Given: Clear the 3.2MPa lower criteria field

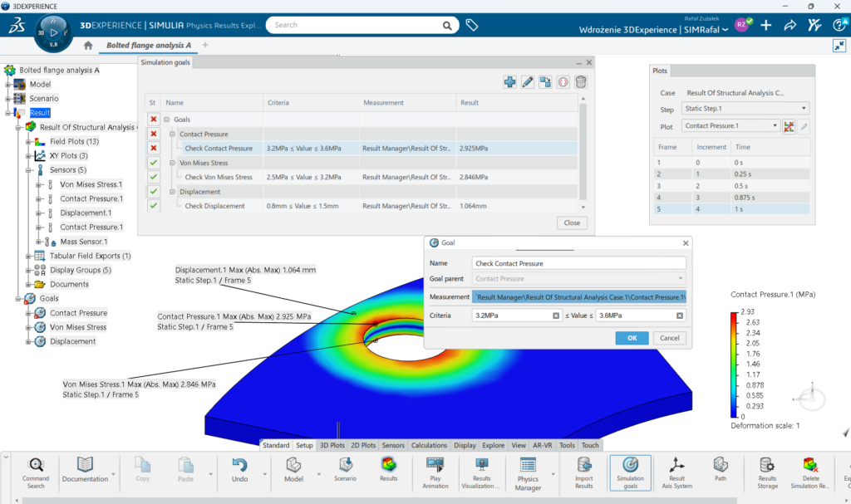Looking at the screenshot, I should pyautogui.click(x=556, y=316).
